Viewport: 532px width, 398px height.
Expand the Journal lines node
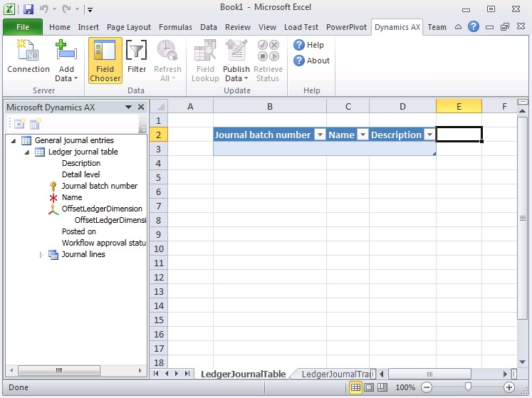click(x=41, y=254)
